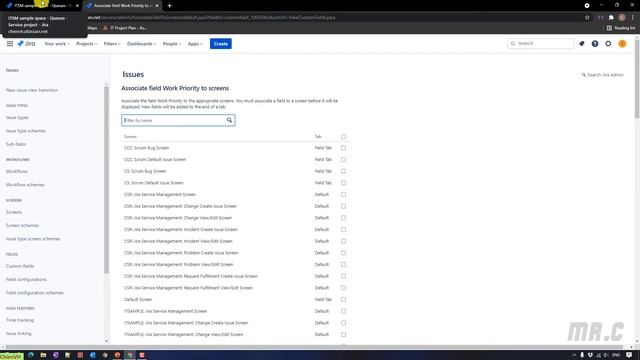
Task: Open Sub-tasks in the sidebar
Action: click(16, 144)
